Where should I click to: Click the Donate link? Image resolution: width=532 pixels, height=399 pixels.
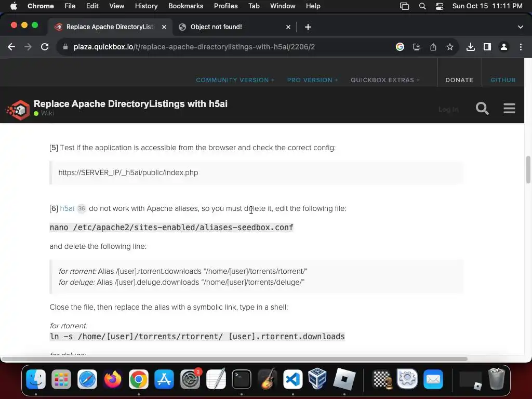pos(459,80)
